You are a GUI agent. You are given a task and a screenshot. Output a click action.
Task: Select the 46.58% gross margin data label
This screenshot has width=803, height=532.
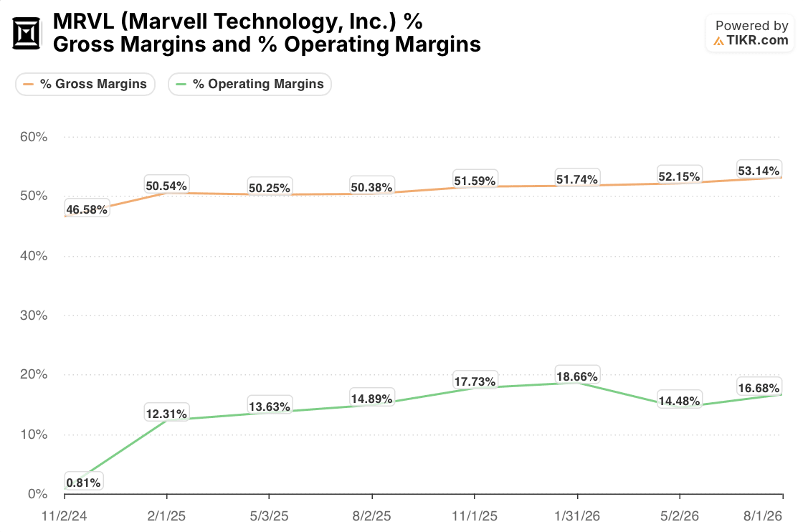[x=87, y=209]
